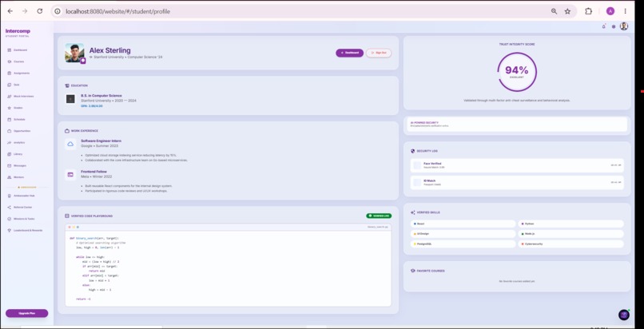
Task: Open the Face Verified log entry
Action: pyautogui.click(x=517, y=165)
